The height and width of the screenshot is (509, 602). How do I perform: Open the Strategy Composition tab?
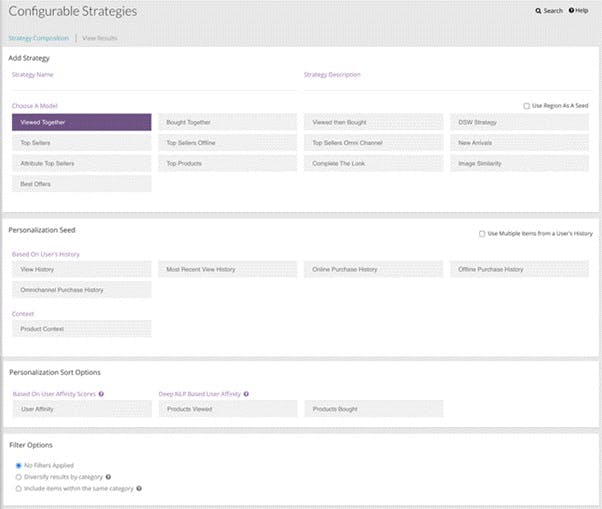[38, 38]
